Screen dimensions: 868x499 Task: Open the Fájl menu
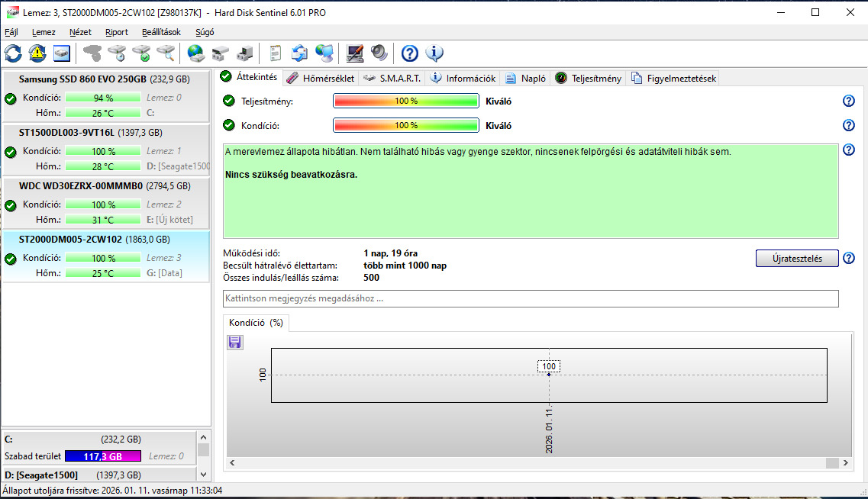[x=11, y=32]
